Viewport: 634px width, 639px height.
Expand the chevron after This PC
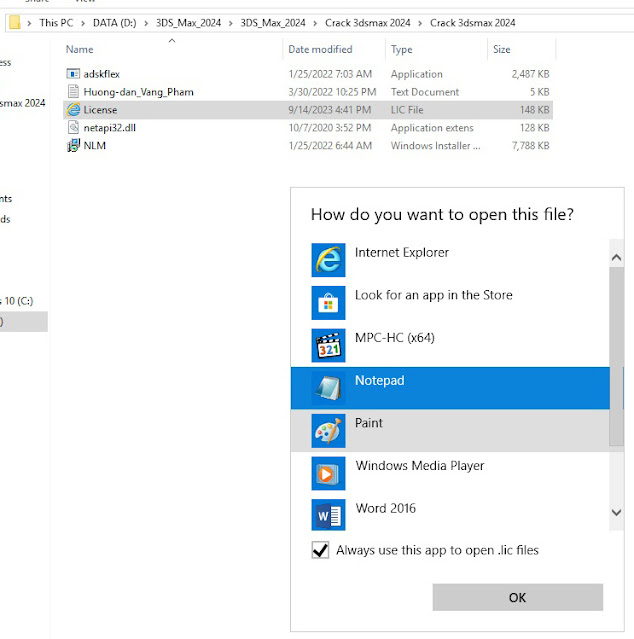coord(83,23)
